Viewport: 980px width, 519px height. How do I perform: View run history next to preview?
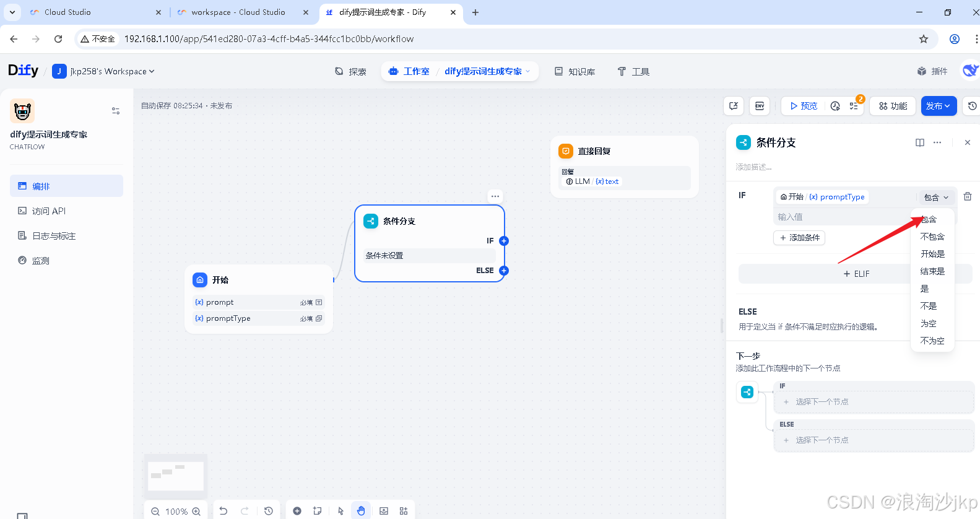tap(835, 106)
